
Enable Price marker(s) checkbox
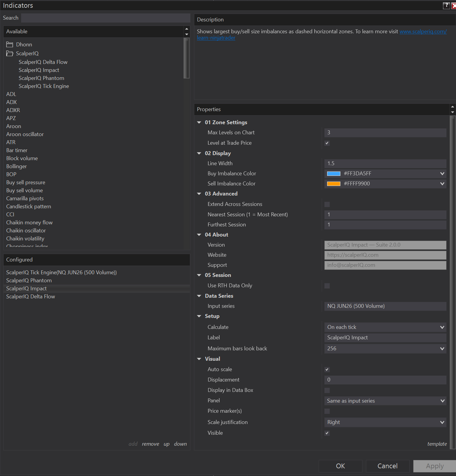point(327,411)
